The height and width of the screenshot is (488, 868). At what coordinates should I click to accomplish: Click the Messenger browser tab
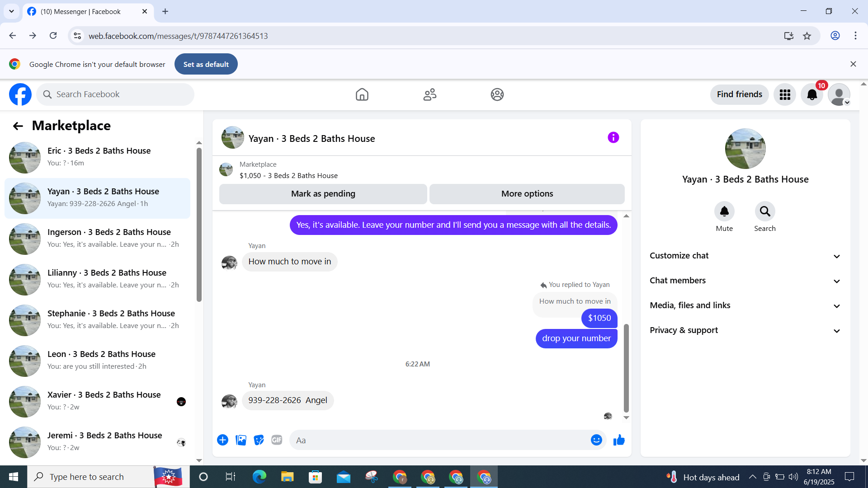pos(88,12)
